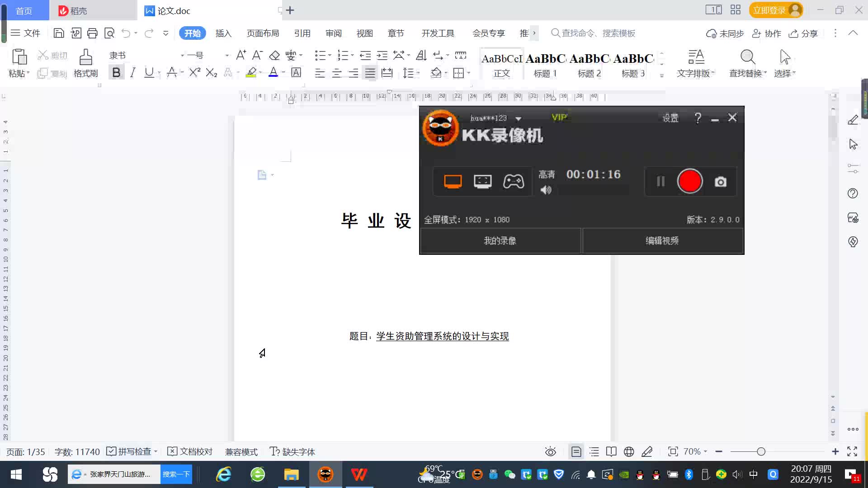Open the 文件 menu
Screen dimensions: 868x488
pos(25,33)
